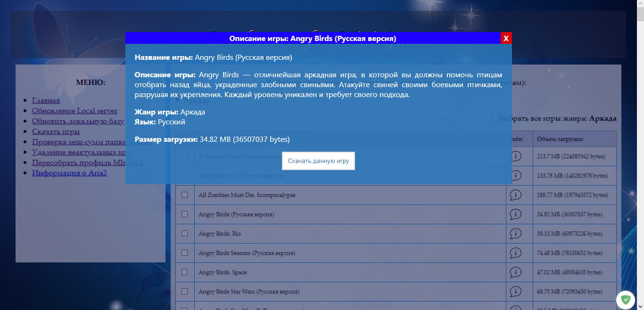Click size '133.78 MB (140281978 bytes)'

pyautogui.click(x=572, y=176)
